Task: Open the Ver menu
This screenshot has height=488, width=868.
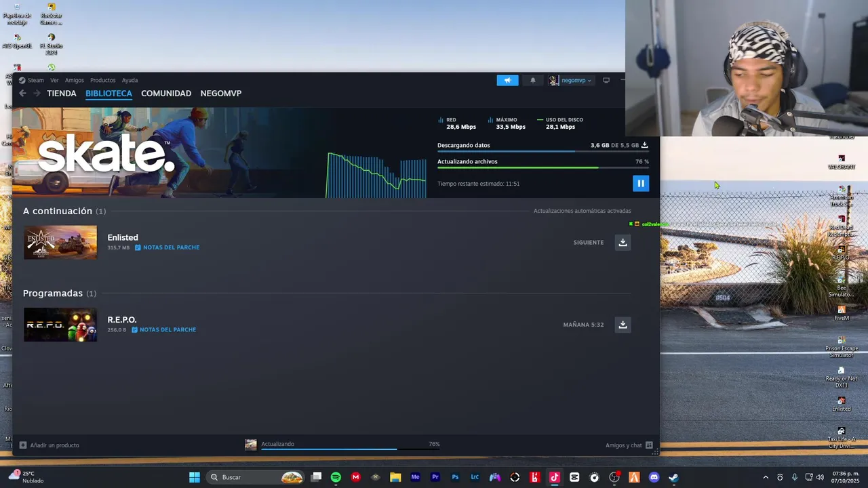Action: tap(54, 80)
